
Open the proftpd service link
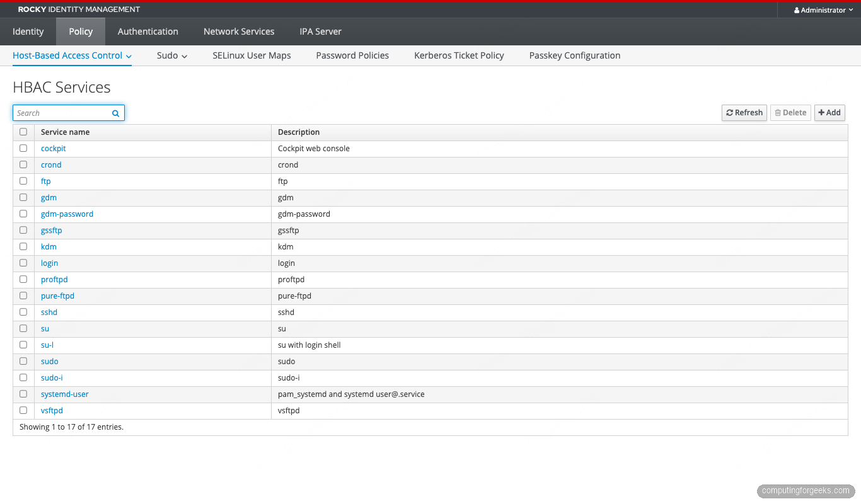click(54, 280)
